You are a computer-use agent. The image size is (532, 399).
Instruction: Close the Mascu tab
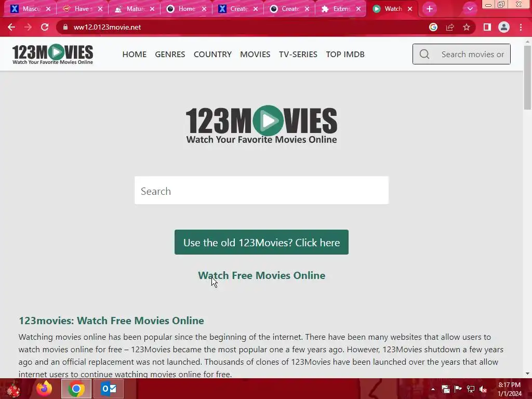(x=48, y=9)
